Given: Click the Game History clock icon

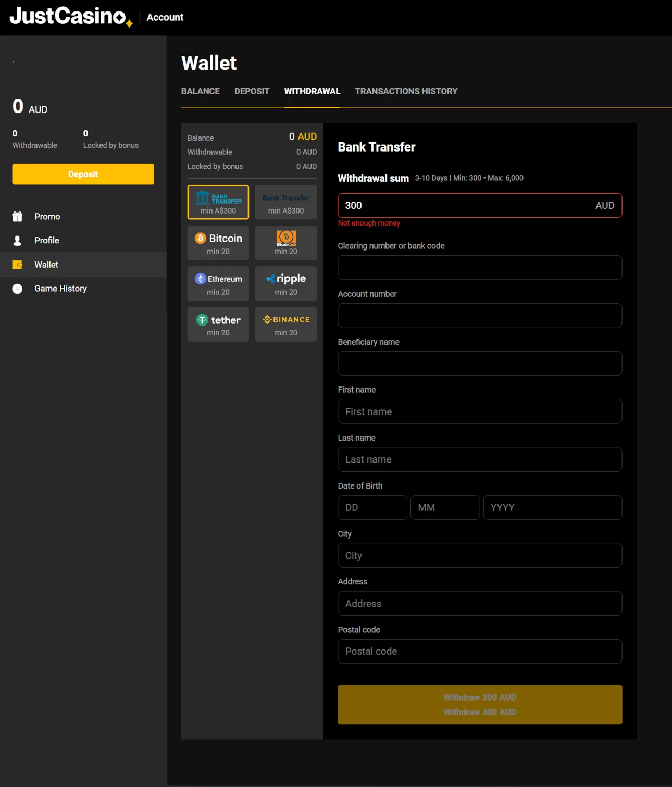Looking at the screenshot, I should pyautogui.click(x=17, y=289).
